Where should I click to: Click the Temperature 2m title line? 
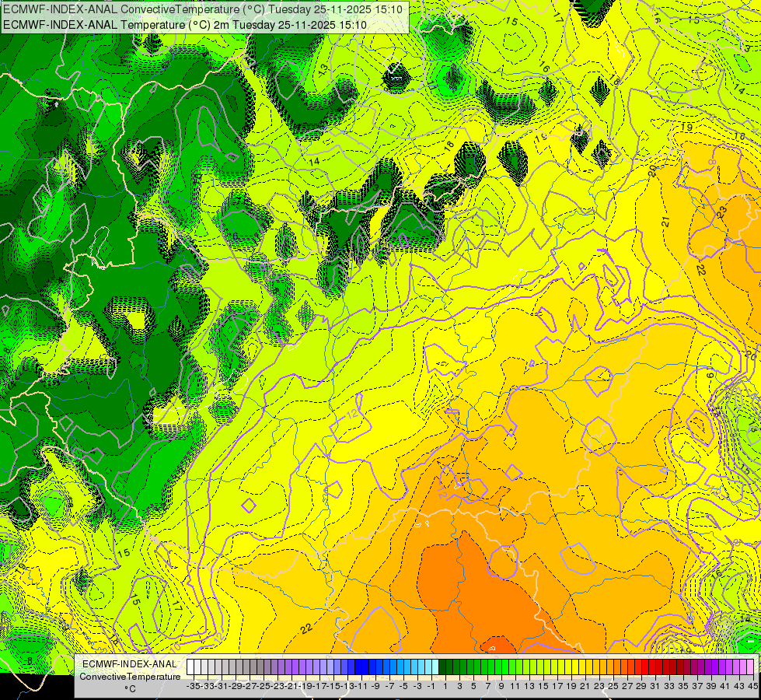pos(184,24)
